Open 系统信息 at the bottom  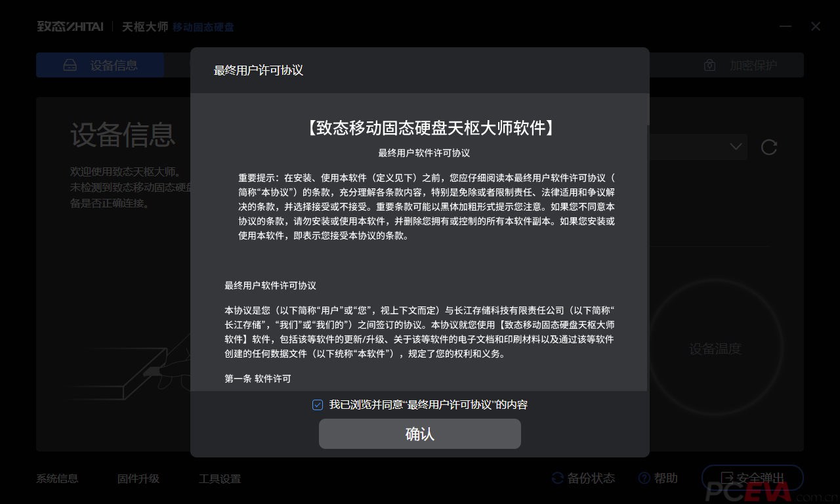coord(57,479)
